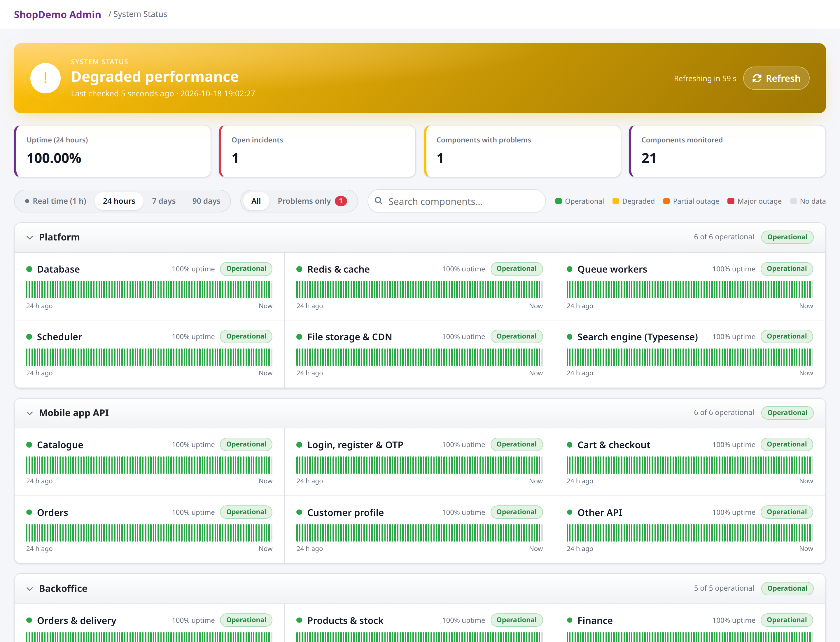Click the Search engine (Typesense) name

[x=638, y=337]
